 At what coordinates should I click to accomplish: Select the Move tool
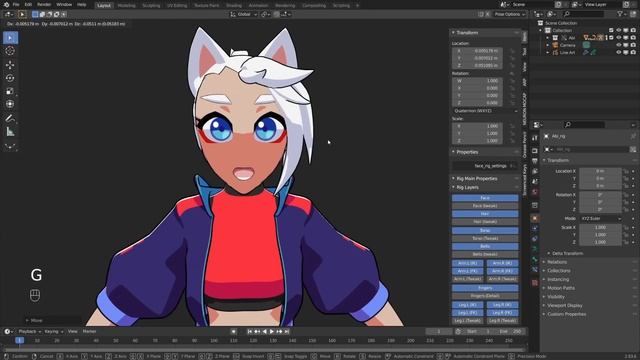point(10,64)
